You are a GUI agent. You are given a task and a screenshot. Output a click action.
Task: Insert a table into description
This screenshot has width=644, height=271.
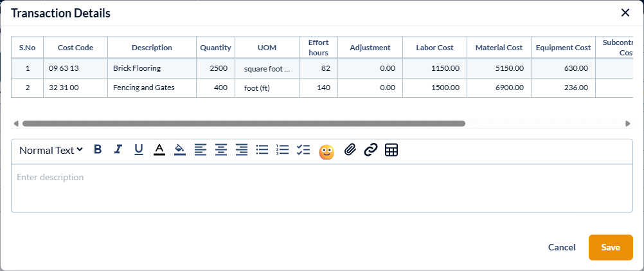tap(391, 150)
